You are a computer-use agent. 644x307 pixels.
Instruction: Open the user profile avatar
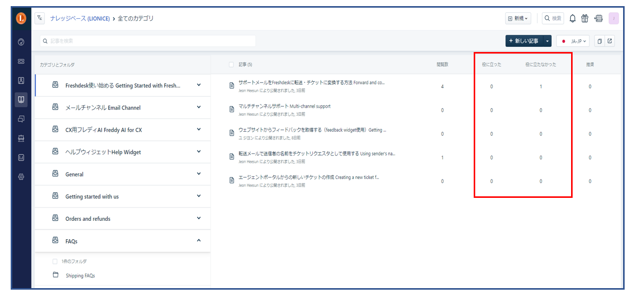pyautogui.click(x=614, y=18)
